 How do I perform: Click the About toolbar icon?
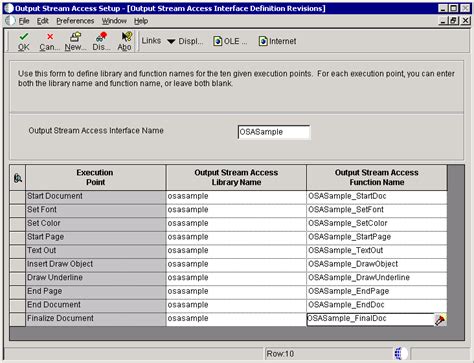[x=126, y=36]
